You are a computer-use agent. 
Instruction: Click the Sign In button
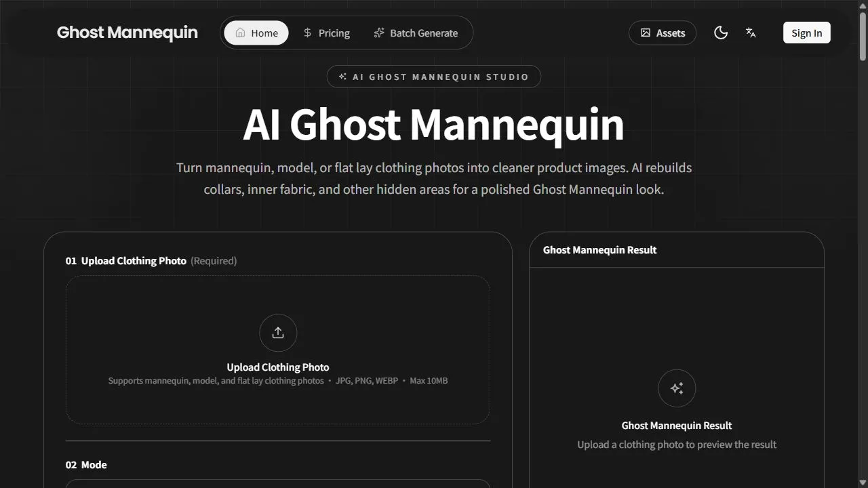pyautogui.click(x=807, y=33)
